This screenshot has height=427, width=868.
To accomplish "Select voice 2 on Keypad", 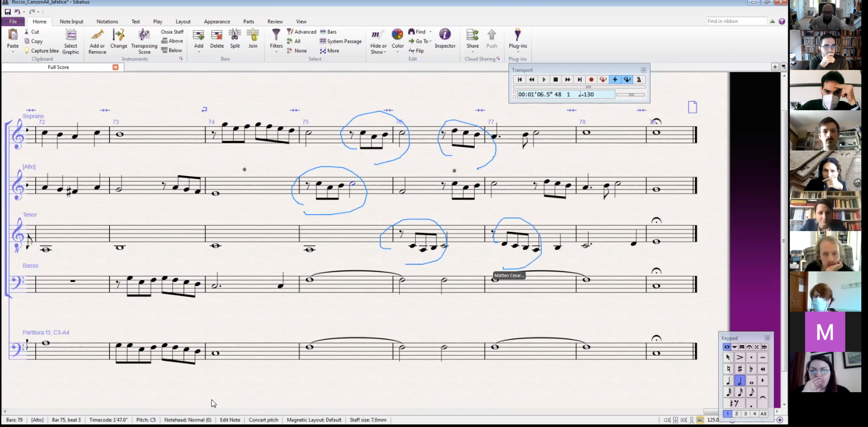I will click(x=737, y=414).
